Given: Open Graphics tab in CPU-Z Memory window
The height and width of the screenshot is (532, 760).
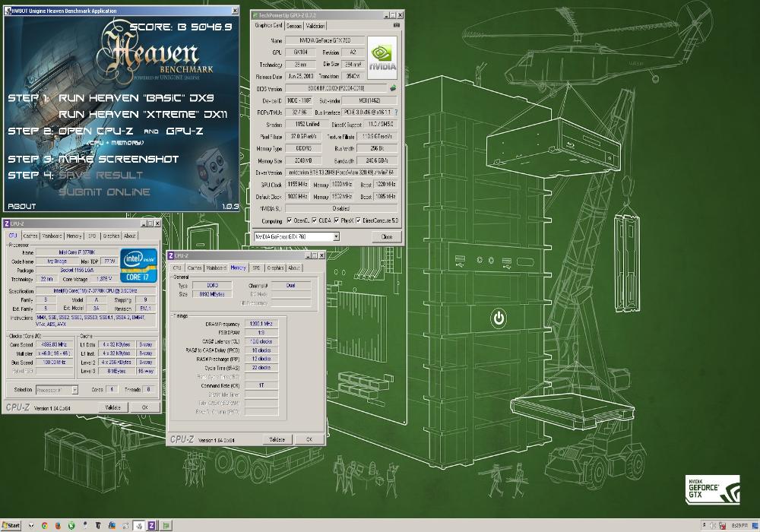Looking at the screenshot, I should [275, 268].
